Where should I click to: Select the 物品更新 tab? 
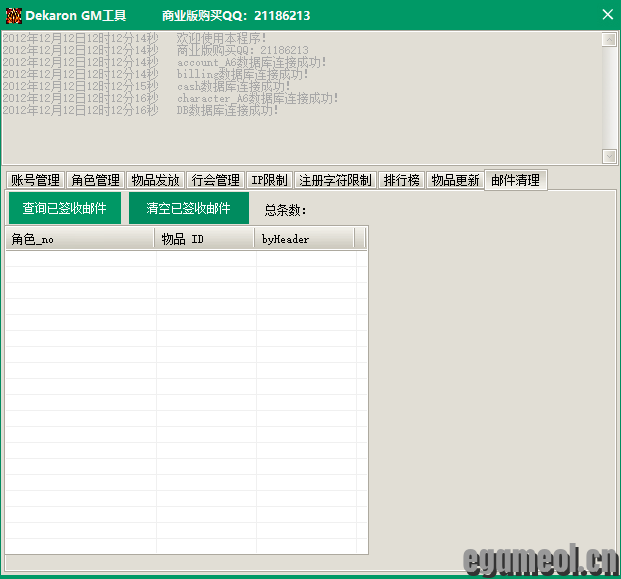455,180
